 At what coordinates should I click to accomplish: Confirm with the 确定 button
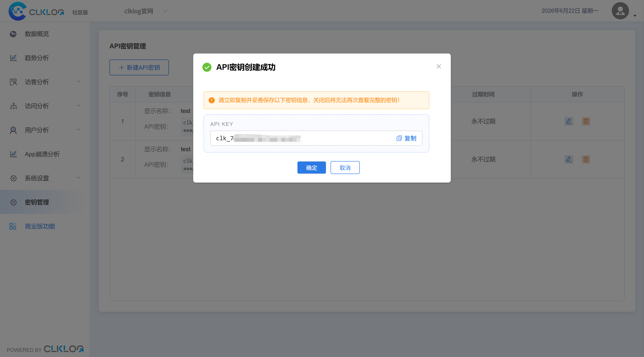(311, 168)
